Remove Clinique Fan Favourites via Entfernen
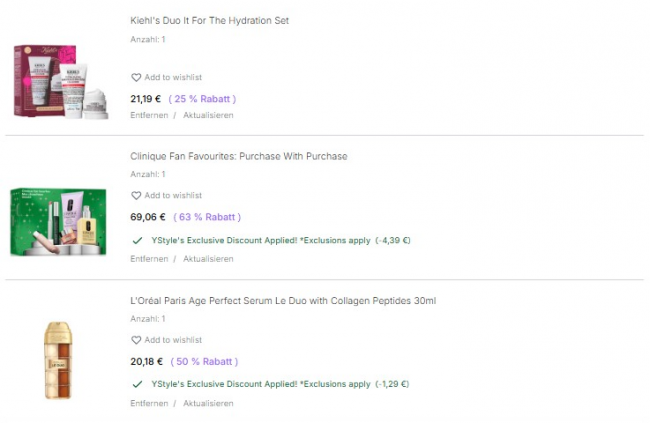 click(149, 259)
